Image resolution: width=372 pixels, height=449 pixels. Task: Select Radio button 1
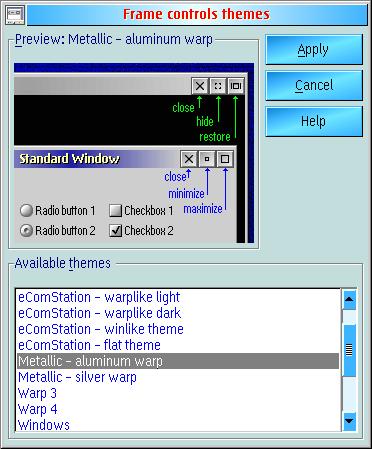coord(57,211)
